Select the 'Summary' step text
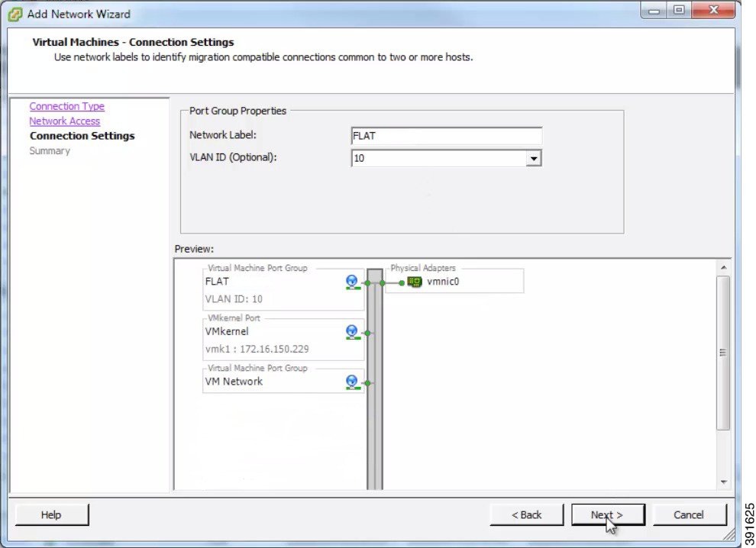 50,151
